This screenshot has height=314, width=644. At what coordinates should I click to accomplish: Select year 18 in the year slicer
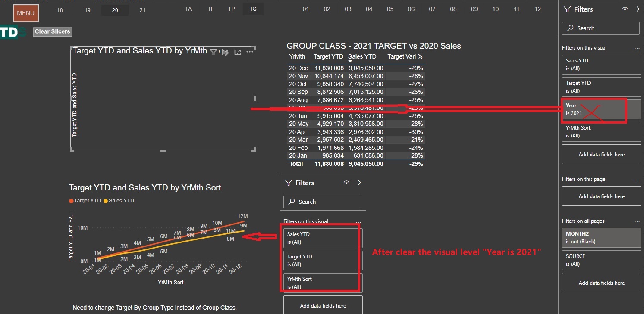click(x=60, y=10)
